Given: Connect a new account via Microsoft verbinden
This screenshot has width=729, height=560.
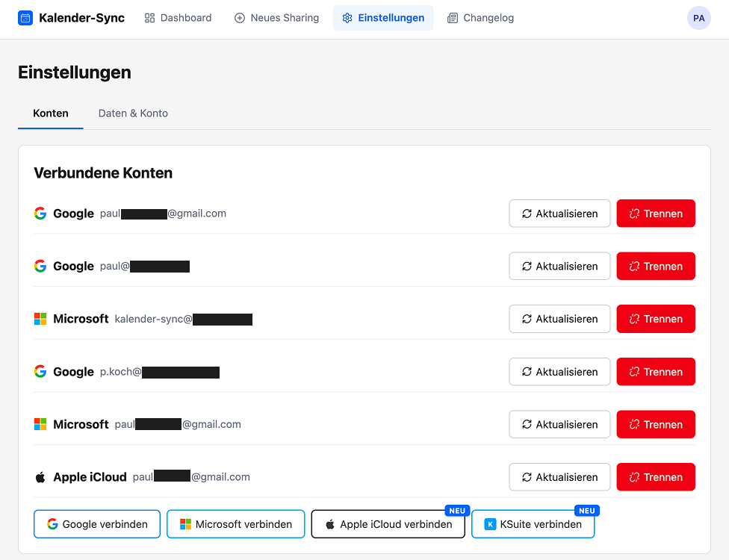Looking at the screenshot, I should coord(235,523).
